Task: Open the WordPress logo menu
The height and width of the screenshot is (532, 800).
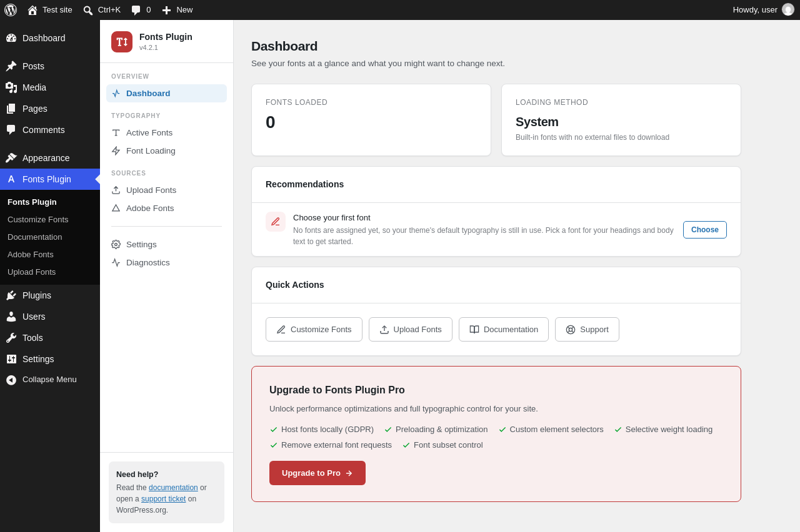Action: (x=11, y=10)
